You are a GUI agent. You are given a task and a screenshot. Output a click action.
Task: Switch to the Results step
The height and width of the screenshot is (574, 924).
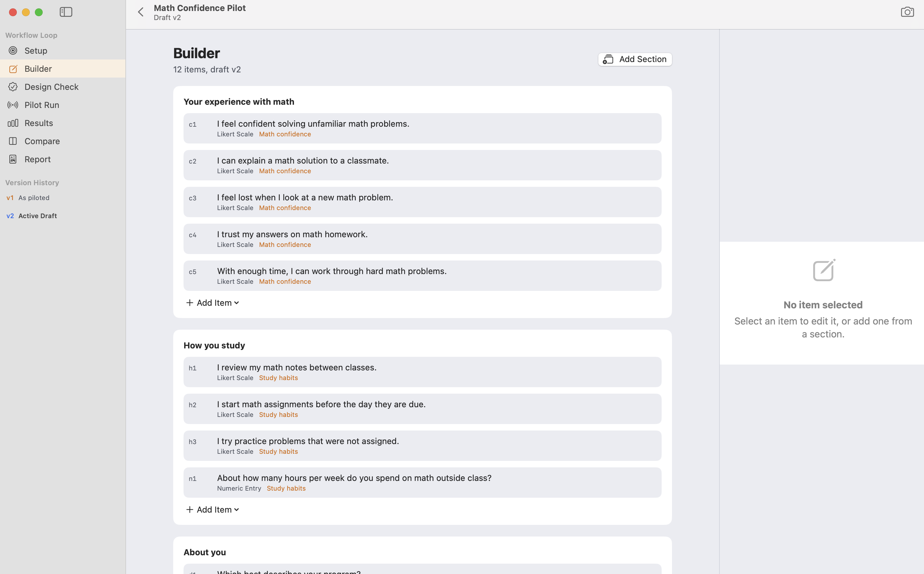(63, 123)
